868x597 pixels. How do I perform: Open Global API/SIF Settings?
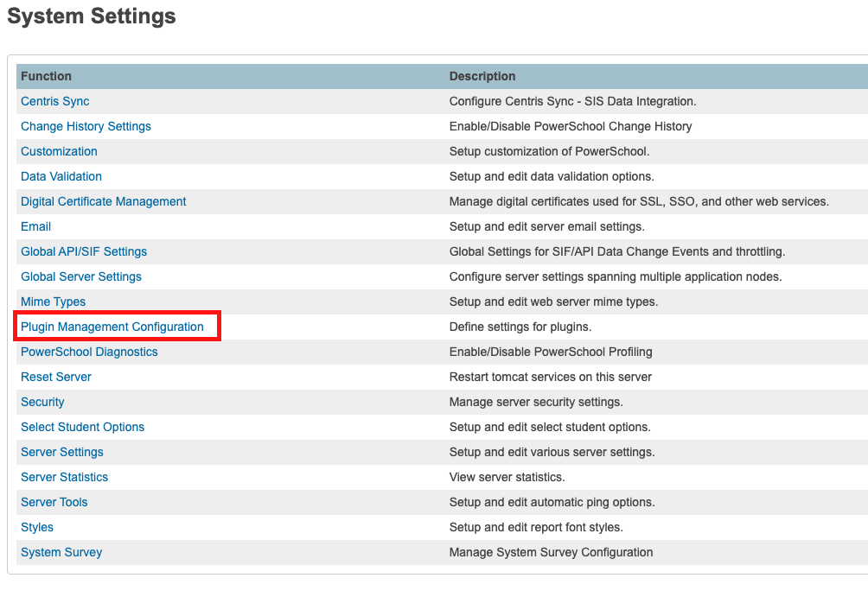pyautogui.click(x=84, y=251)
